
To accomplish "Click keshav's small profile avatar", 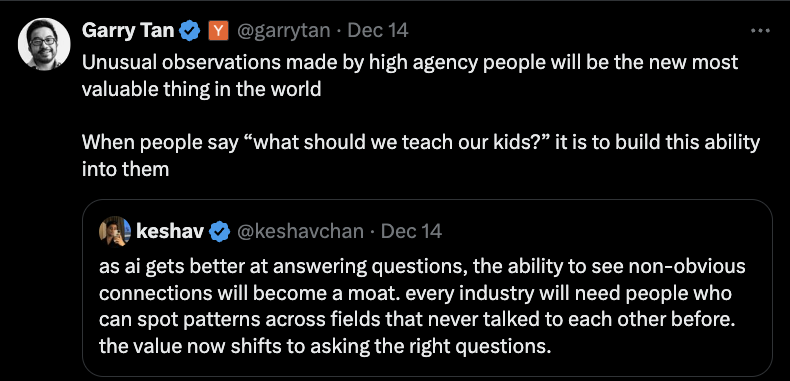I will coord(115,232).
